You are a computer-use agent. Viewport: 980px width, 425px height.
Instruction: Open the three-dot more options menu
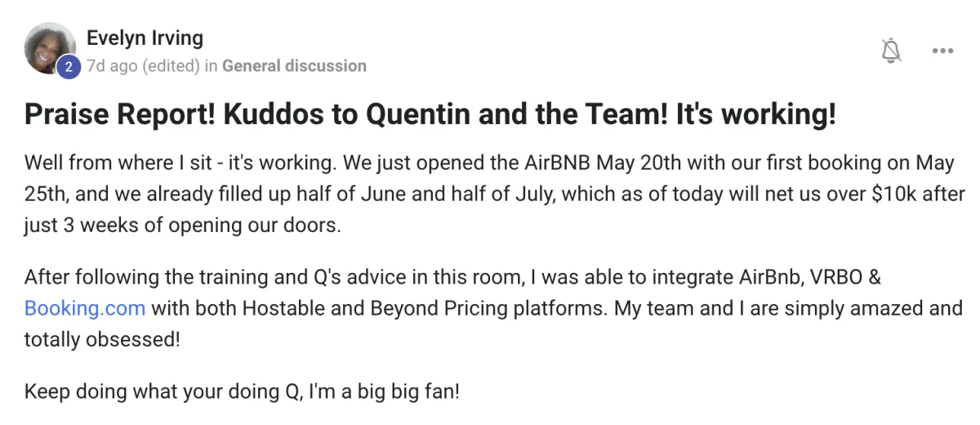(942, 51)
